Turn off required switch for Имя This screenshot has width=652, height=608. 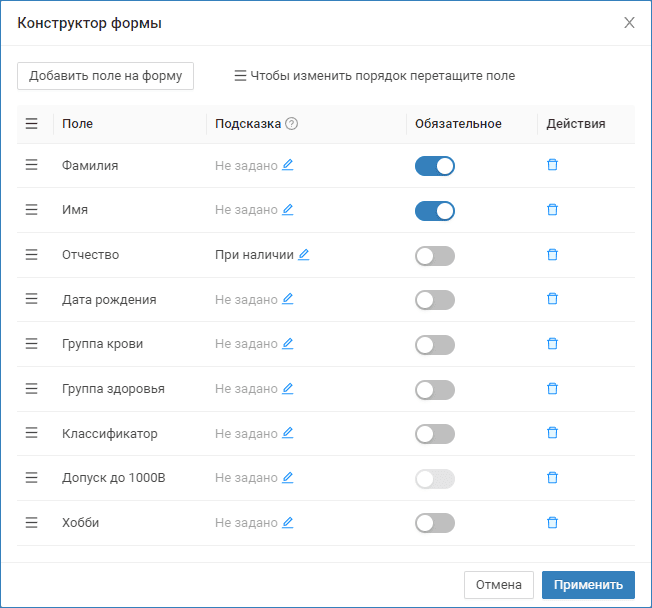click(435, 211)
